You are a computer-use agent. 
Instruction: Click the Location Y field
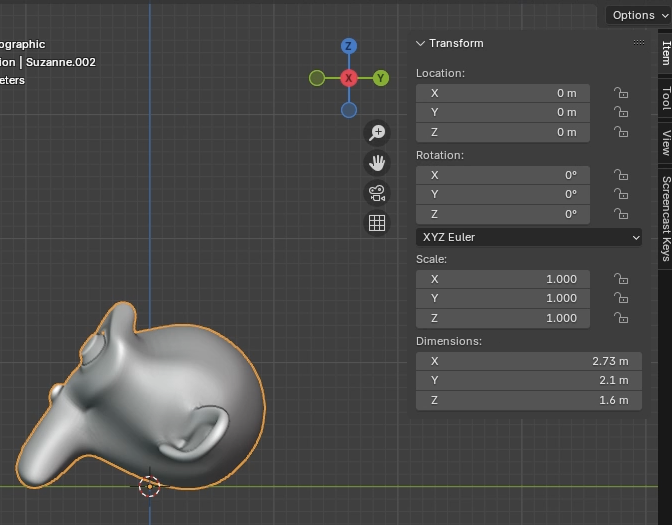503,112
